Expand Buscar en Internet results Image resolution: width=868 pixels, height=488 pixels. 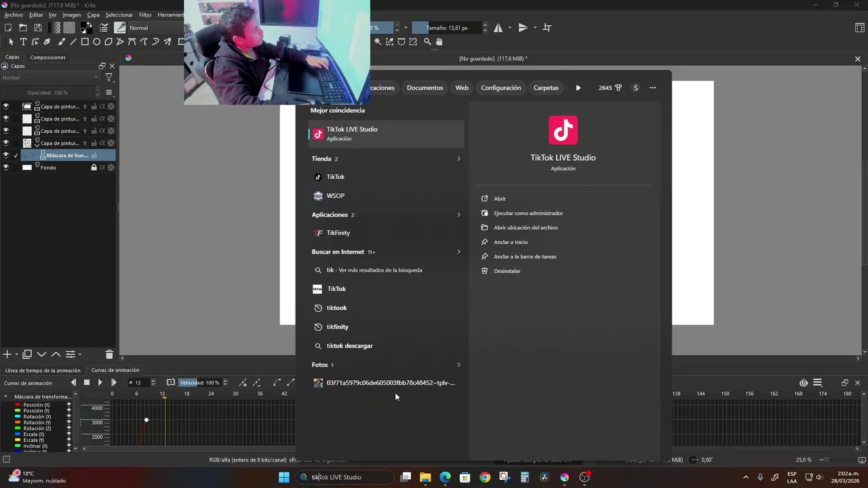[x=458, y=252]
